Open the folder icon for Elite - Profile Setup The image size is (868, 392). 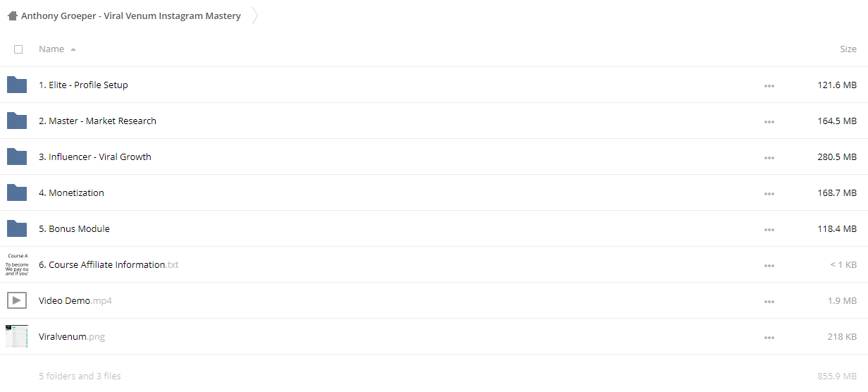tap(17, 85)
